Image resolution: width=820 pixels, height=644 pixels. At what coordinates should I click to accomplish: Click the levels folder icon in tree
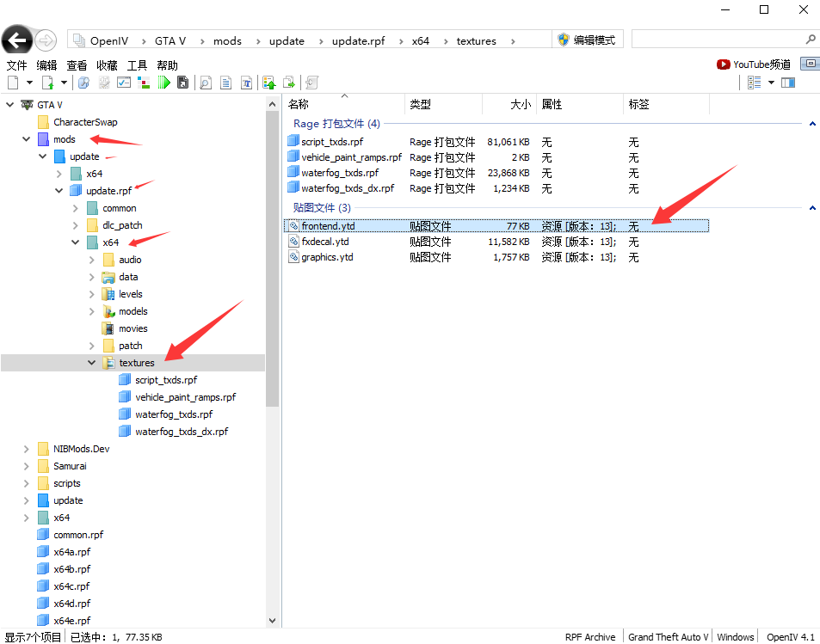(x=108, y=294)
